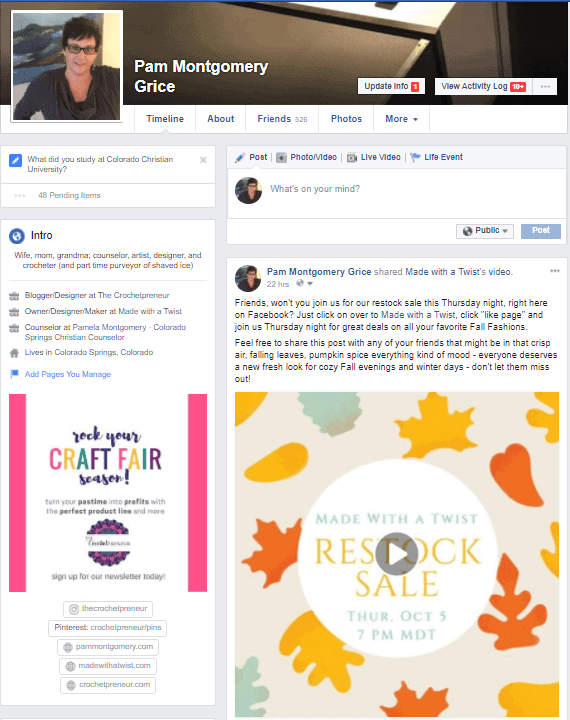570x720 pixels.
Task: Open the three-dots menu on cover photo
Action: click(x=545, y=86)
